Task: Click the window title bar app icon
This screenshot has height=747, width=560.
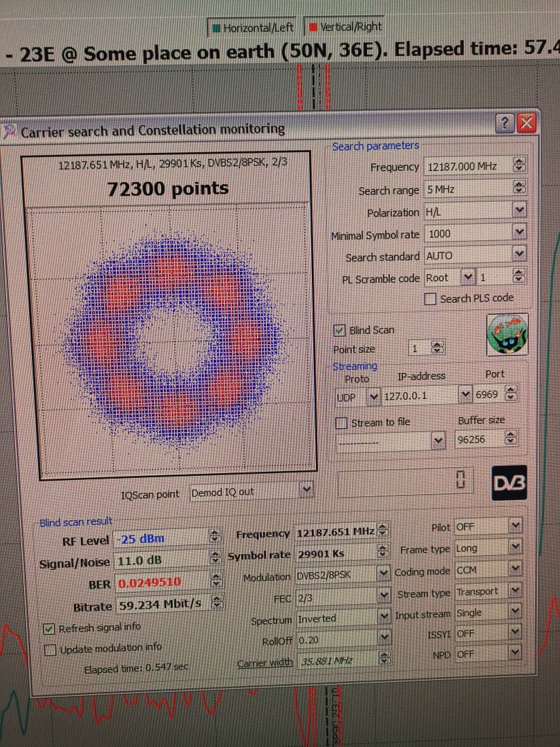Action: point(11,130)
